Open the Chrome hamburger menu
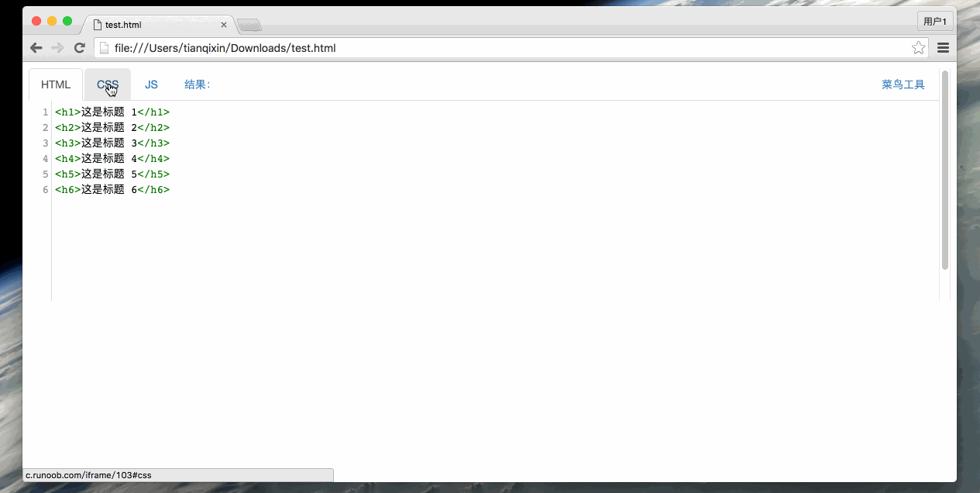Screen dimensions: 980x493 [943, 48]
